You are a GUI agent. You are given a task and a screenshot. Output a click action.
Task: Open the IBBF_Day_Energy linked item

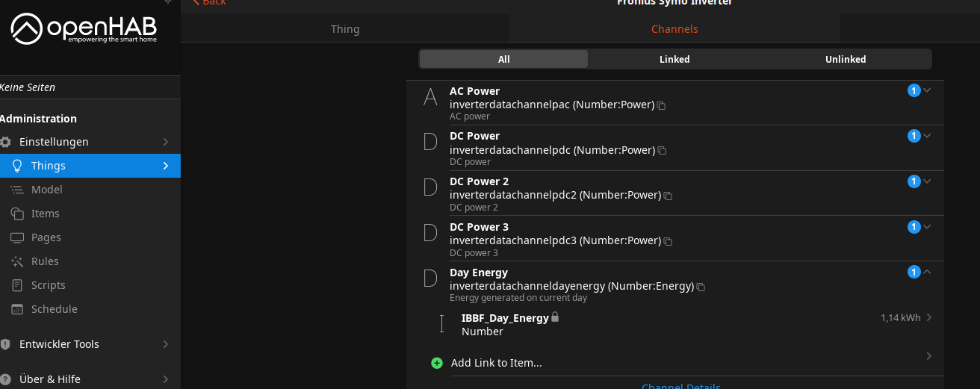505,318
